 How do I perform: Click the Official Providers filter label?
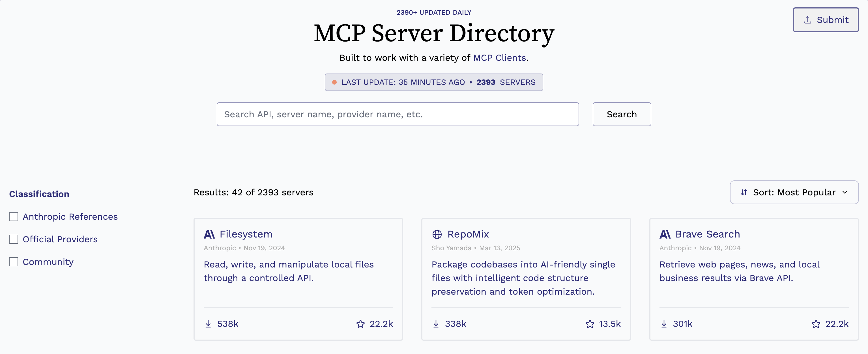tap(60, 239)
